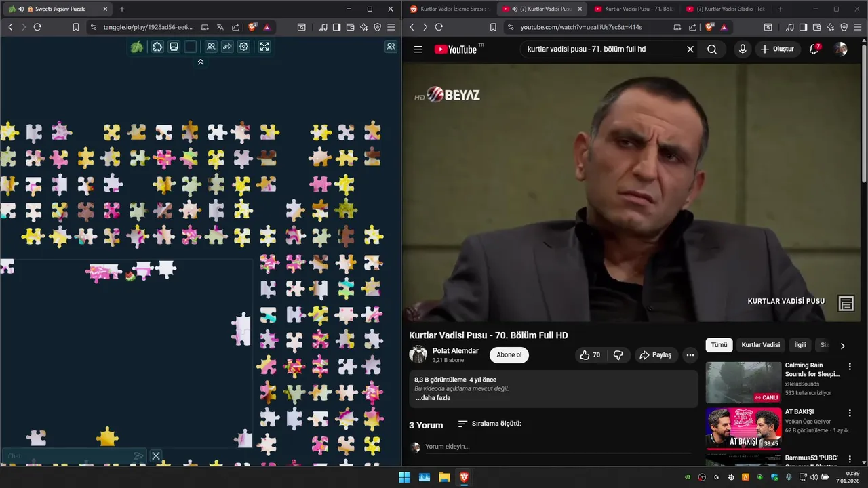Image resolution: width=868 pixels, height=488 pixels.
Task: Bookmark the Tanggle page
Action: tap(76, 27)
